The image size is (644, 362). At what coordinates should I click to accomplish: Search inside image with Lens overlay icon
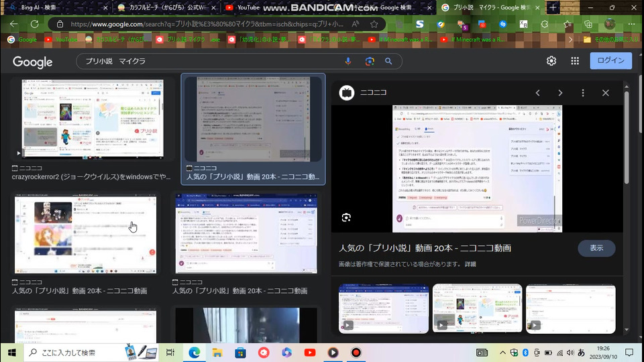346,217
